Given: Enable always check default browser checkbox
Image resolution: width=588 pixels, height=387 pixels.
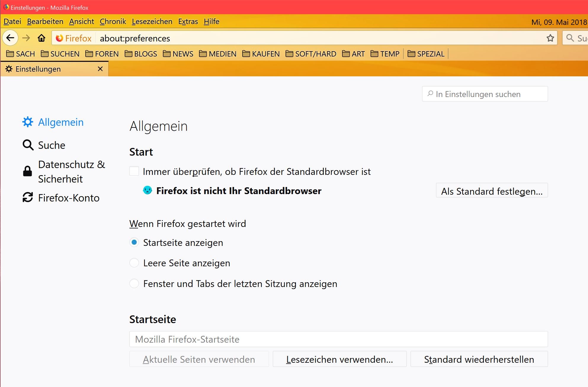Looking at the screenshot, I should tap(134, 171).
